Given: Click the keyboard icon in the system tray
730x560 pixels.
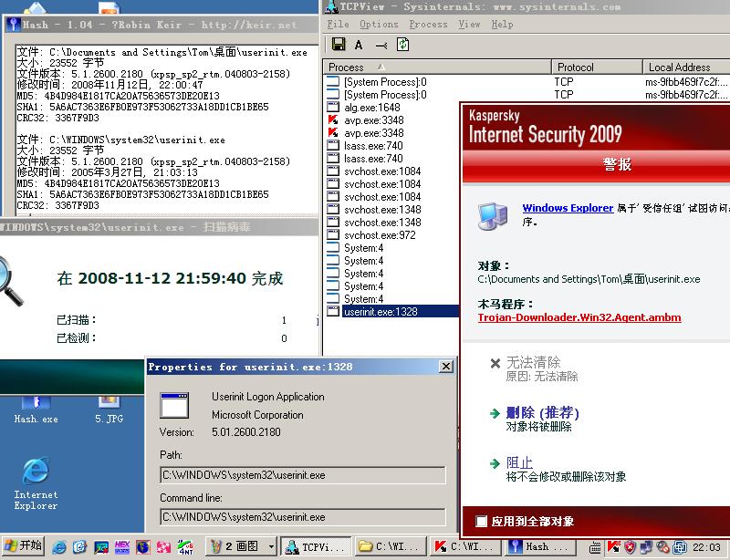Looking at the screenshot, I should [595, 547].
